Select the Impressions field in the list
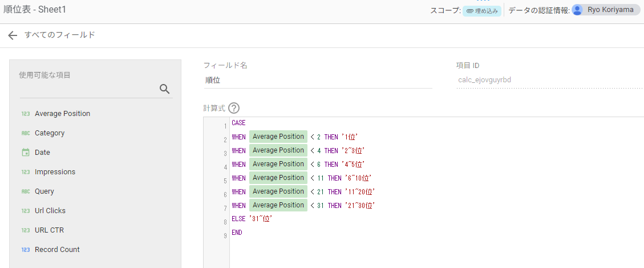Image resolution: width=644 pixels, height=268 pixels. pyautogui.click(x=55, y=172)
